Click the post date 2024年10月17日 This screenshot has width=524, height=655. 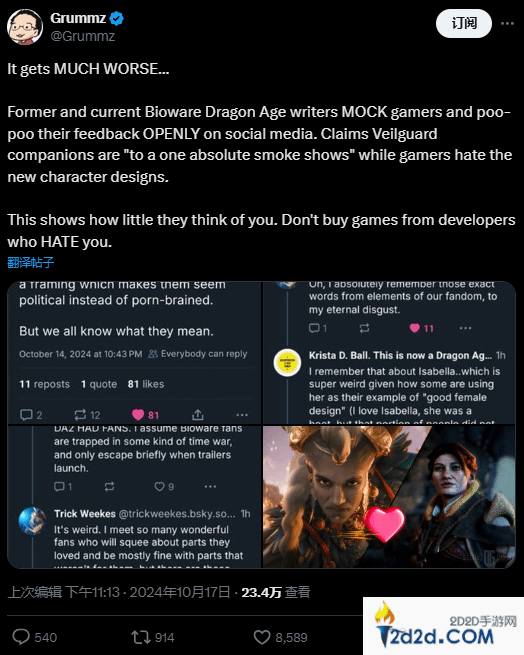[180, 592]
